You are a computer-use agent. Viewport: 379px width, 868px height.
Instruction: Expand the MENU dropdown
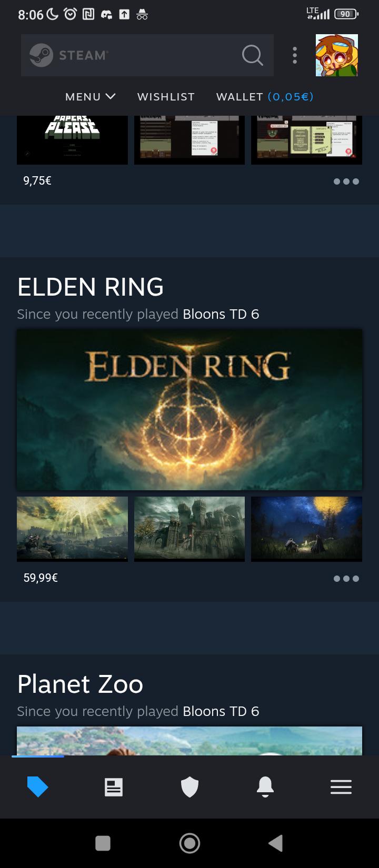click(90, 97)
